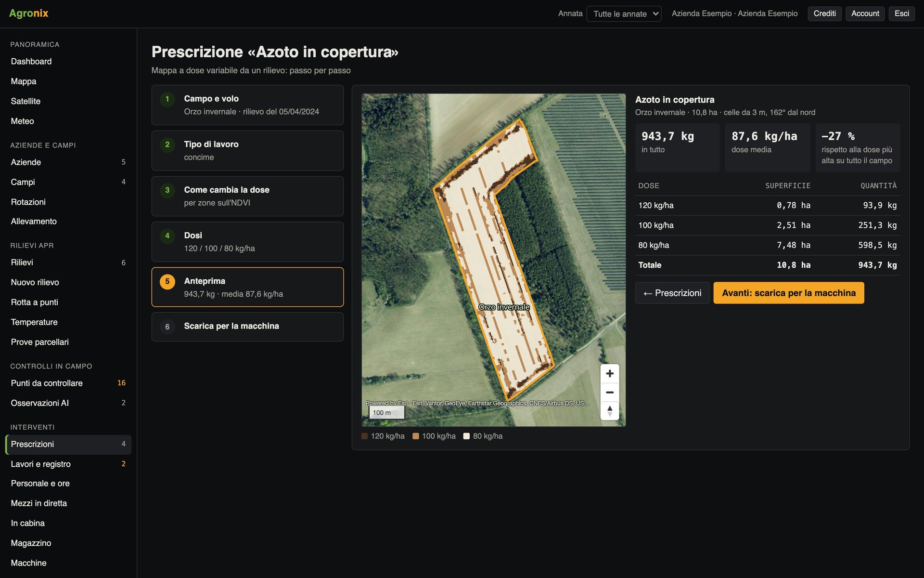Open Punti da controllare in the sidebar

(x=68, y=383)
